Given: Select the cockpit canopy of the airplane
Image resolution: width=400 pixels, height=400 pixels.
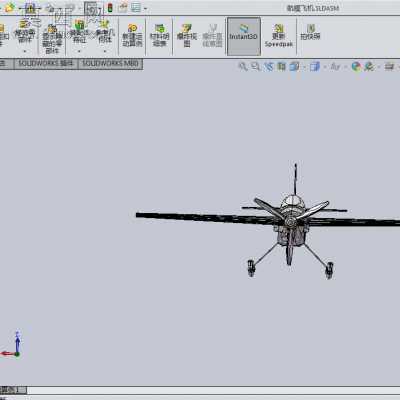Looking at the screenshot, I should (293, 201).
